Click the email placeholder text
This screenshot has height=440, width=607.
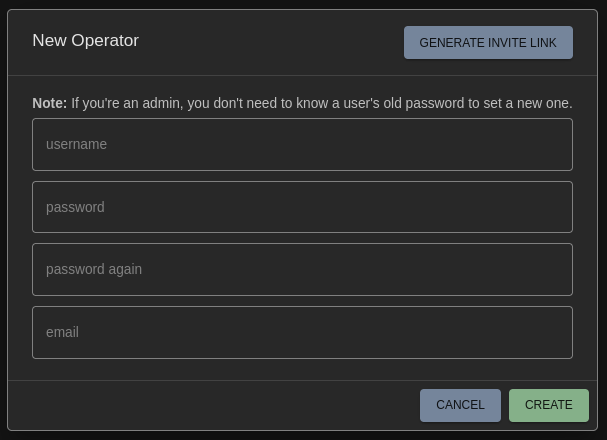pos(62,332)
